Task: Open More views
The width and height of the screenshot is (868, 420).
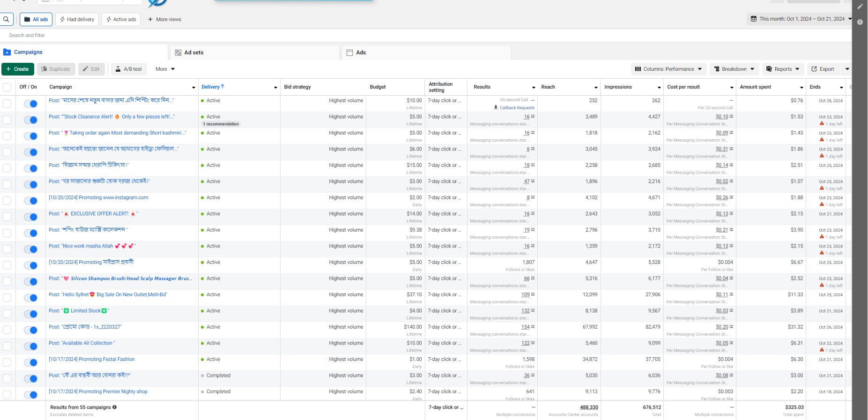Action: (164, 19)
